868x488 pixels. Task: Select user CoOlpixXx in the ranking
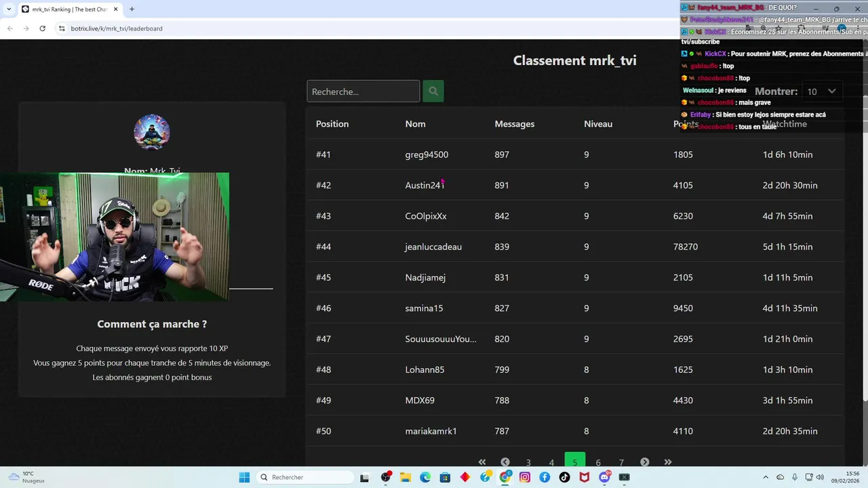click(x=426, y=216)
